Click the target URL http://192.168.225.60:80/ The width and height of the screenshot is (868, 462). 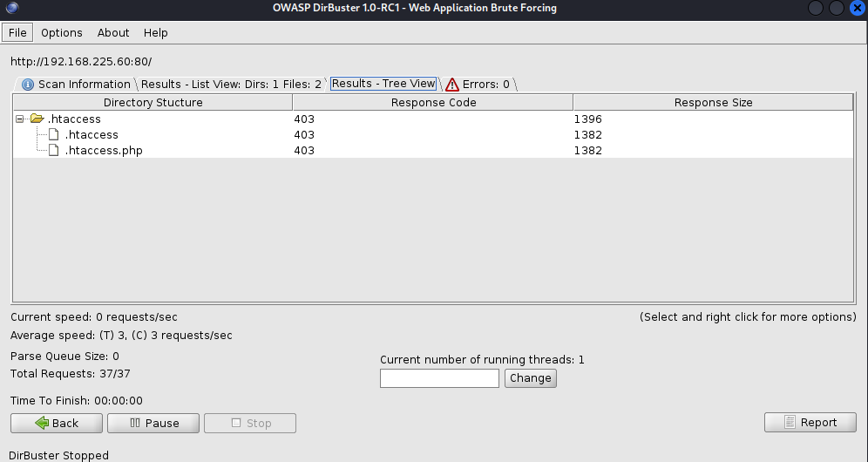(81, 62)
